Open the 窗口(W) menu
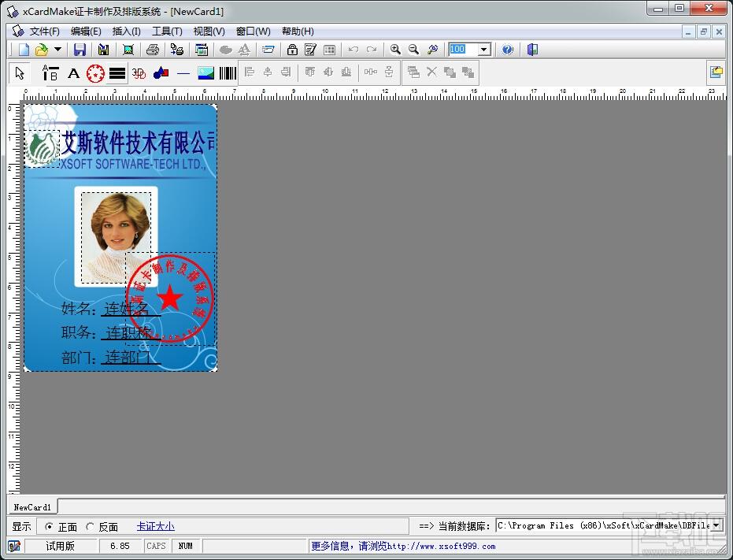The width and height of the screenshot is (733, 560). coord(253,32)
